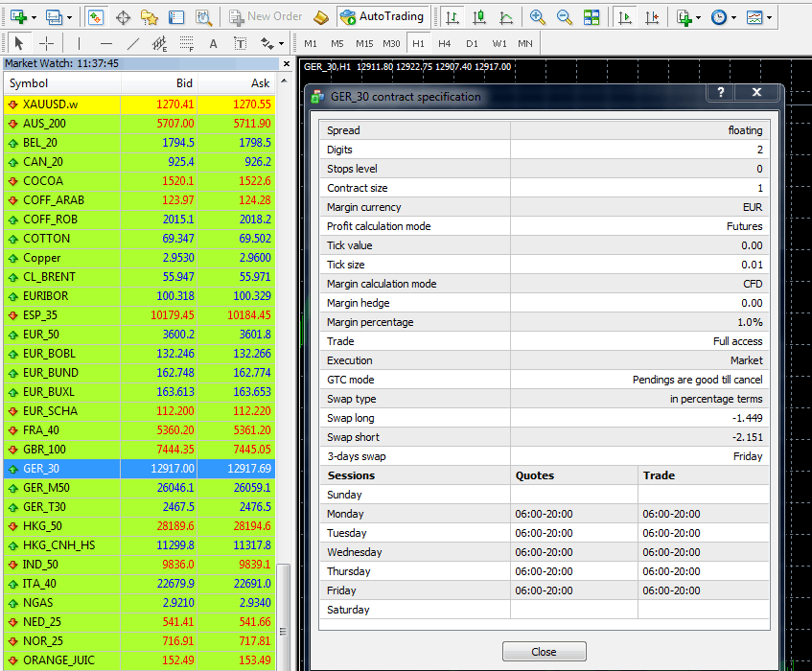Image resolution: width=812 pixels, height=671 pixels.
Task: Launch MetaEditor with the yellow book icon
Action: pyautogui.click(x=321, y=17)
